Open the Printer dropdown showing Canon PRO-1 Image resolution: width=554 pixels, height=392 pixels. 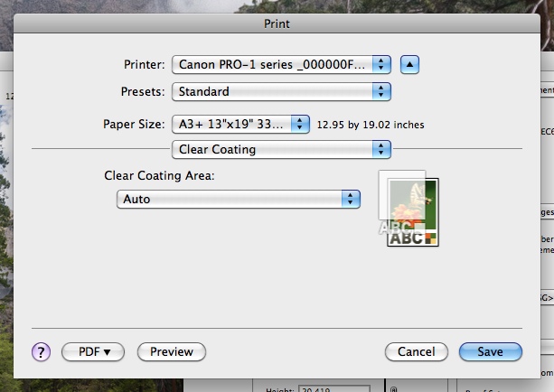coord(281,64)
